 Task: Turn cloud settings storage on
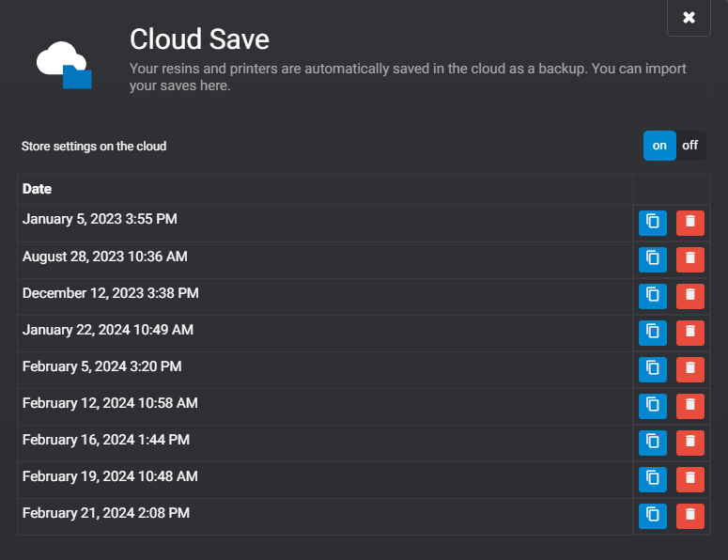coord(659,146)
